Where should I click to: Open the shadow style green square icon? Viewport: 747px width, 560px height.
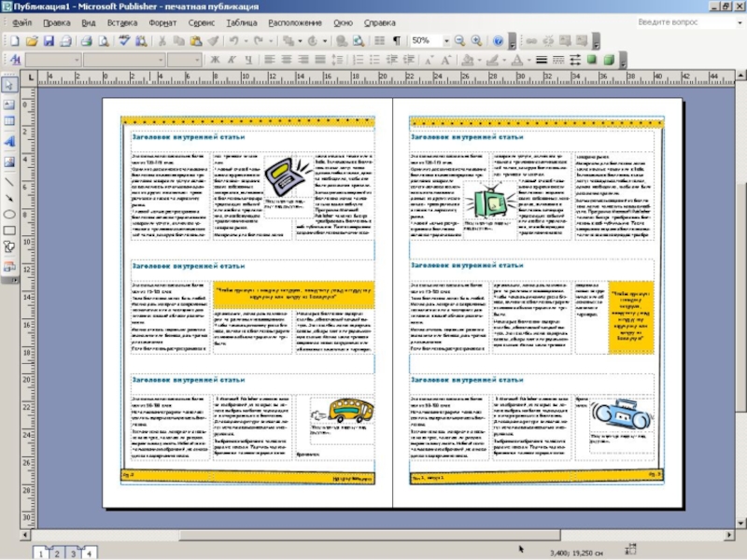[592, 60]
